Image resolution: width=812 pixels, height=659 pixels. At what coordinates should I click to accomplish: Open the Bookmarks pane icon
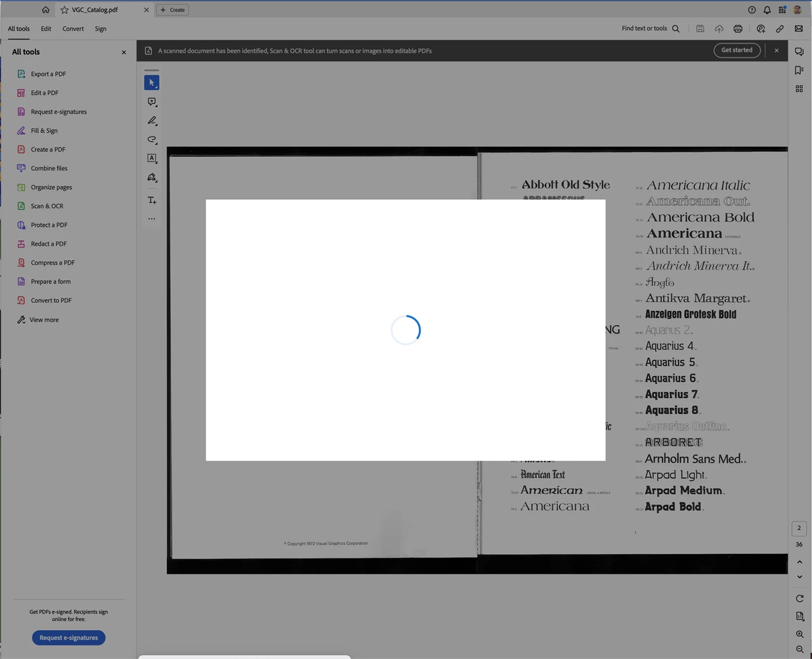799,70
